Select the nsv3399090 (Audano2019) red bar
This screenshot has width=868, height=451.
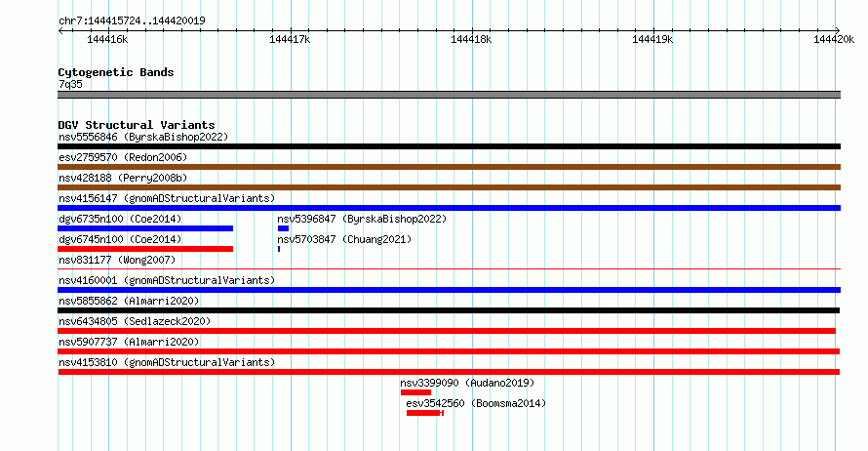pyautogui.click(x=415, y=392)
